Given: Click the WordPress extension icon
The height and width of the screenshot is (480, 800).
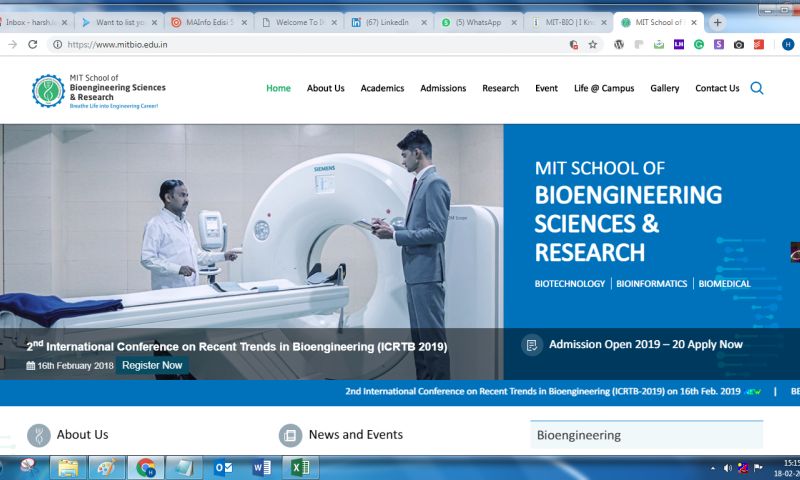Looking at the screenshot, I should [619, 45].
